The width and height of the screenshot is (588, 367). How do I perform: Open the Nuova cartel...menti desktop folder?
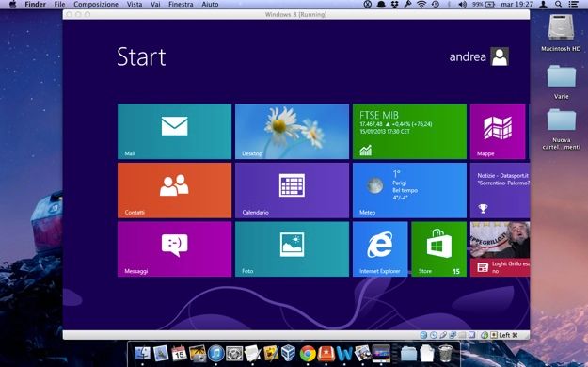pyautogui.click(x=561, y=128)
